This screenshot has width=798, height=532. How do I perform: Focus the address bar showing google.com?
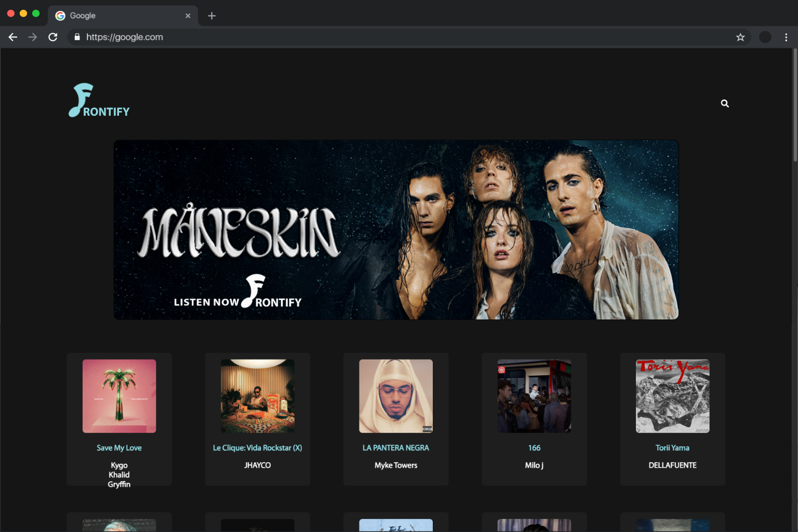click(409, 37)
